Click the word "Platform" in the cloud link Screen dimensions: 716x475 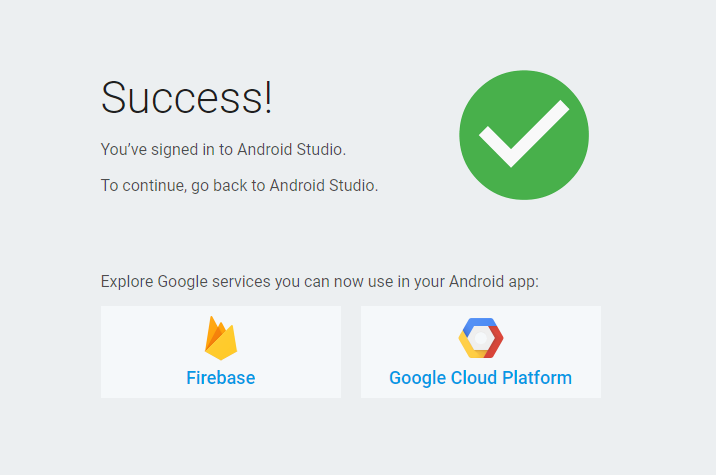(538, 378)
